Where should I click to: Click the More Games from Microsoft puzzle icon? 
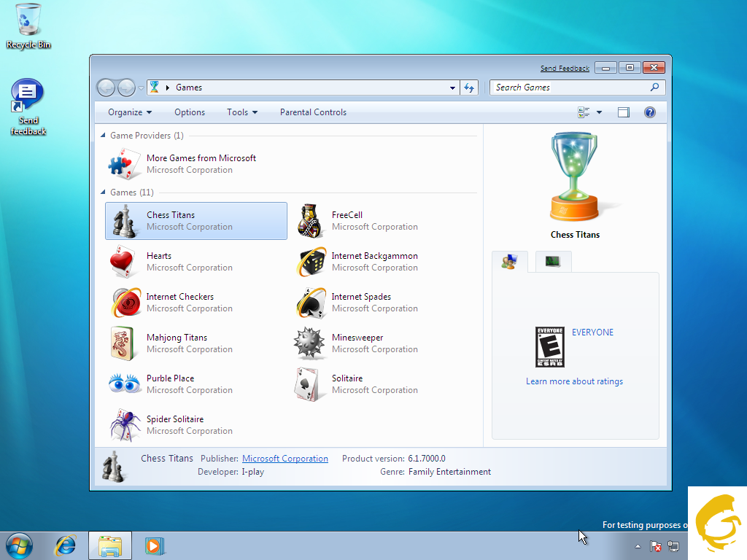click(124, 164)
